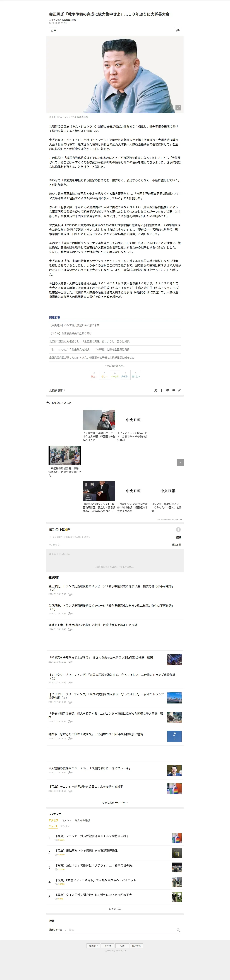
Task: Select the ニュース ranking sub-tab
Action: point(53,826)
